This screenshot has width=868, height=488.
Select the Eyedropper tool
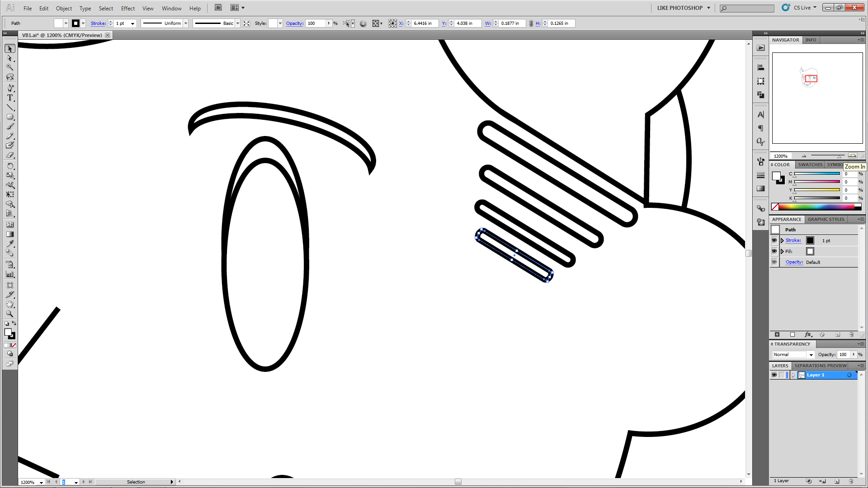point(10,244)
